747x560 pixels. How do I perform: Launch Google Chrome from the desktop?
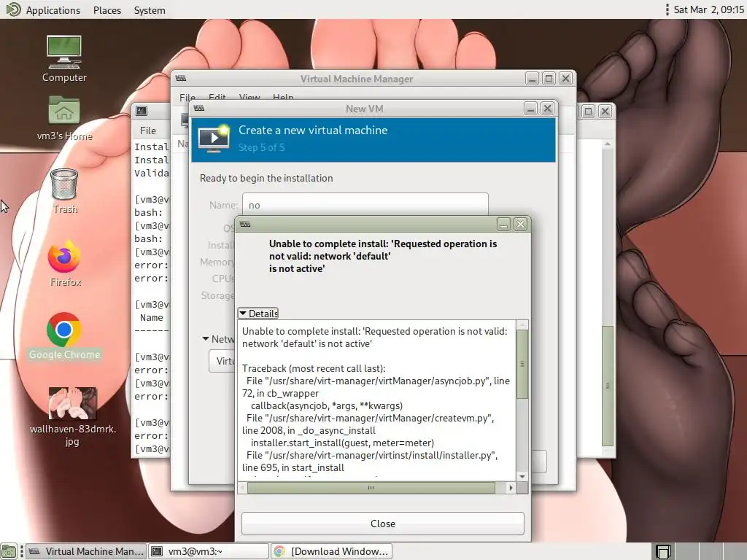[64, 335]
